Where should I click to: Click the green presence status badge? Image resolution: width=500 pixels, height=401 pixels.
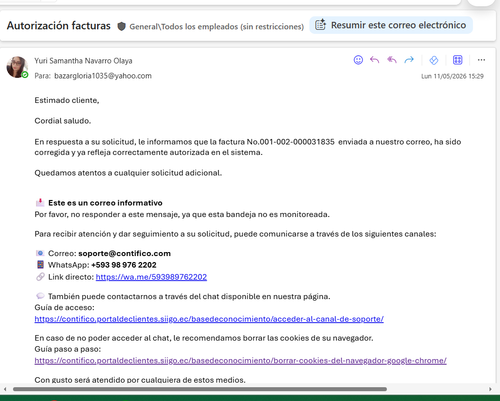coord(25,75)
